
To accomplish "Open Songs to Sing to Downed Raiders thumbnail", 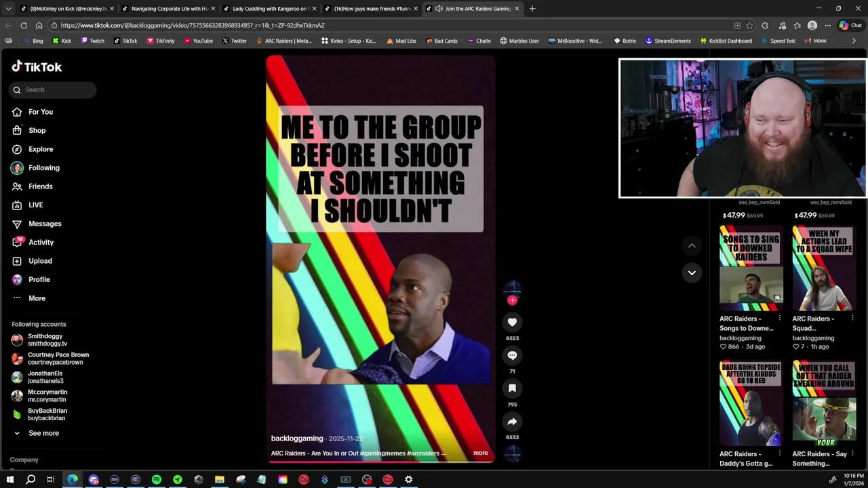I will click(x=751, y=268).
